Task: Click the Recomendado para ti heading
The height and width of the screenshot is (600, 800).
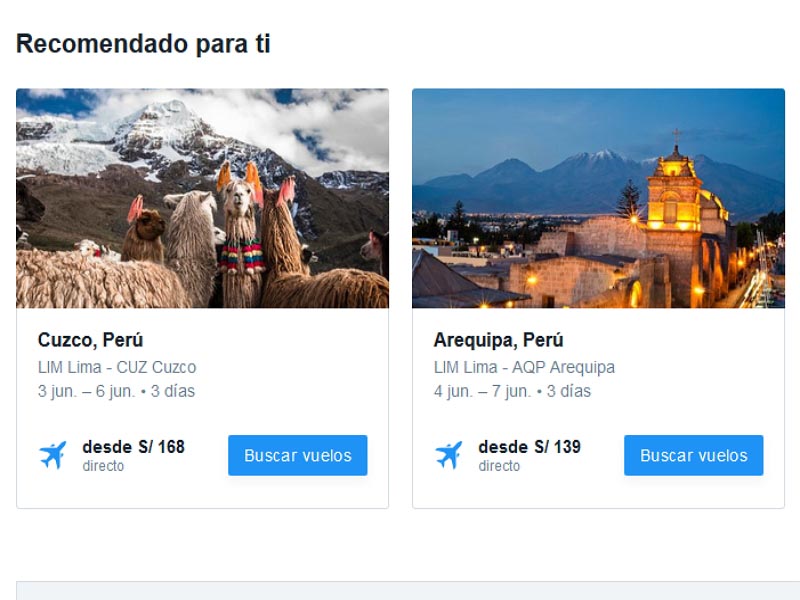Action: (143, 43)
